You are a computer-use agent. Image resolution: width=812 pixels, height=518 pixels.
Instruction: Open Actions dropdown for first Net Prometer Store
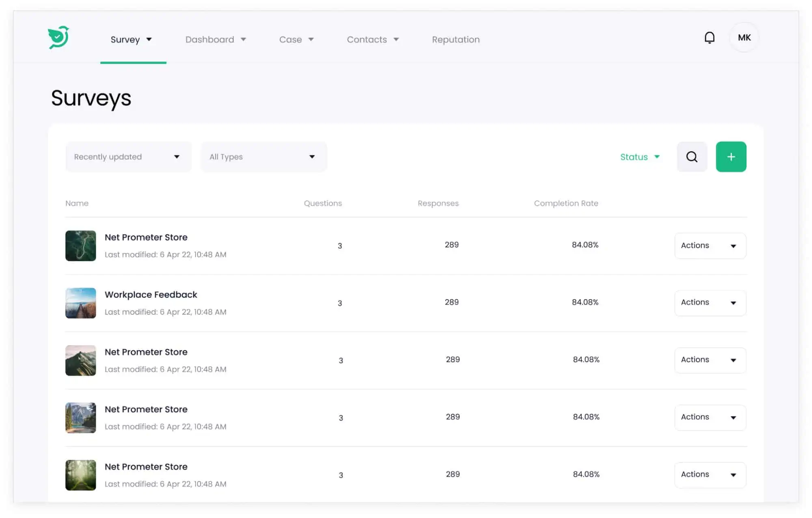click(710, 246)
